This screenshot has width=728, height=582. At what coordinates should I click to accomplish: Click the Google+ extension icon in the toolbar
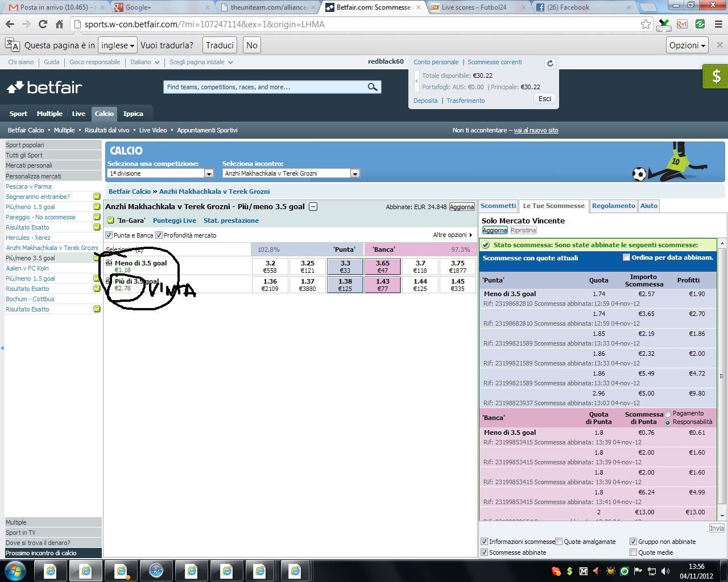682,24
